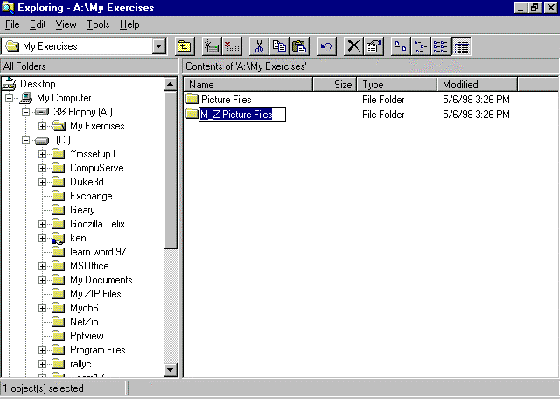
Task: Click the folder tree scroll down arrow
Action: pos(170,370)
